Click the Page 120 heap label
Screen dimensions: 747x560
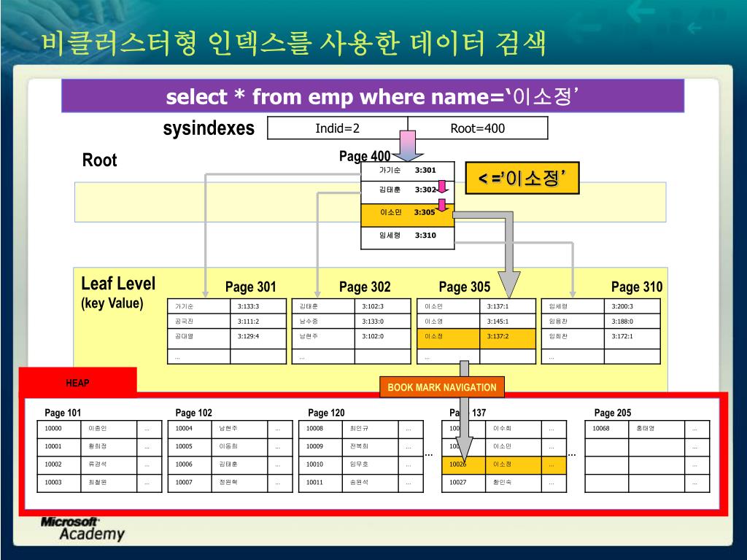point(326,413)
